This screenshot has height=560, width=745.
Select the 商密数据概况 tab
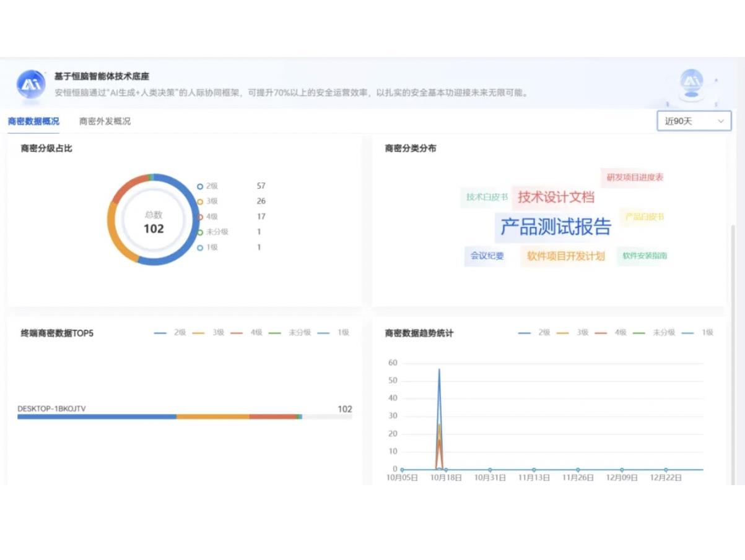coord(33,121)
